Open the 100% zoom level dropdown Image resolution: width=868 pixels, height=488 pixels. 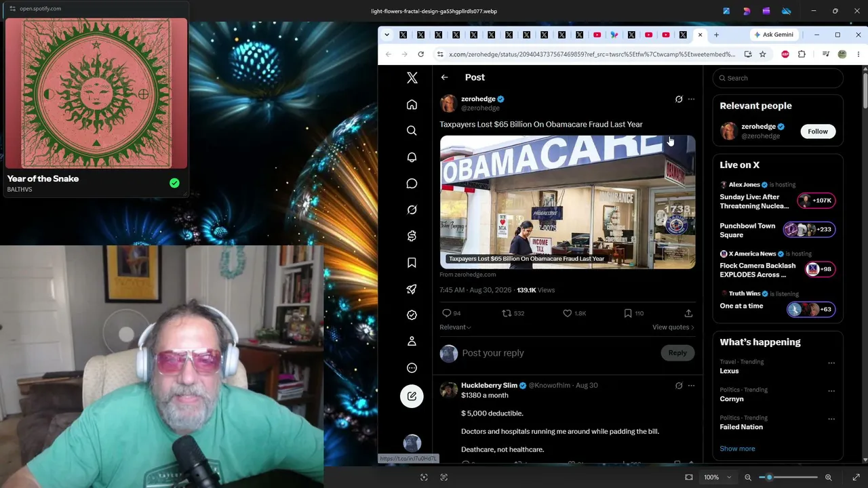tap(717, 477)
